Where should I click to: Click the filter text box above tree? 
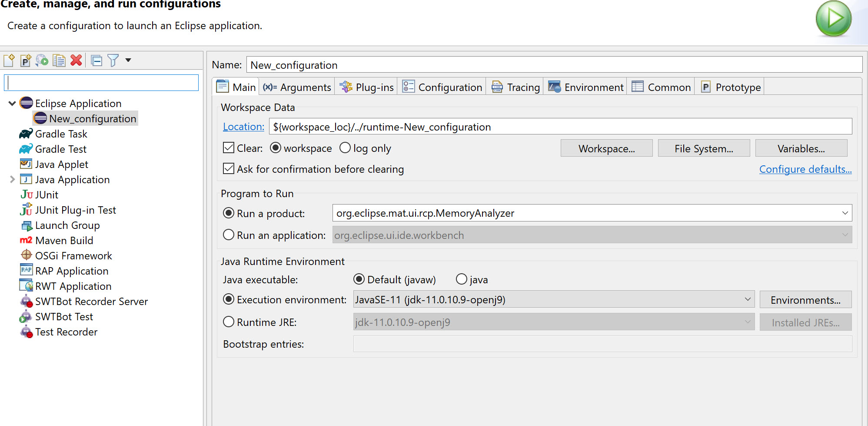pos(101,83)
